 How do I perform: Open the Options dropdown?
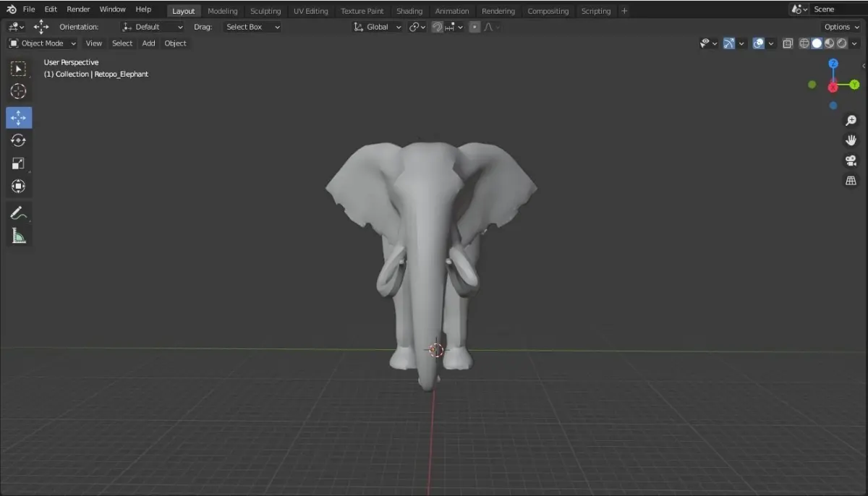[842, 27]
